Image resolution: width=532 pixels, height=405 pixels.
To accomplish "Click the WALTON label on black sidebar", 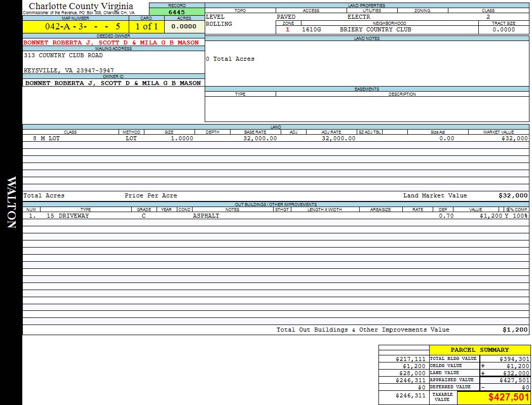I will coord(11,202).
